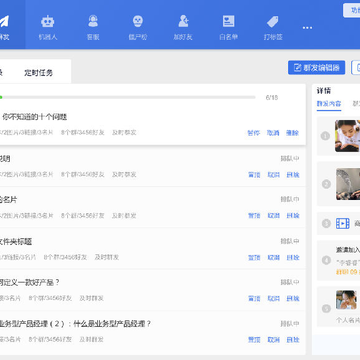Show more modules via ellipsis icon
The height and width of the screenshot is (360, 360).
307,28
